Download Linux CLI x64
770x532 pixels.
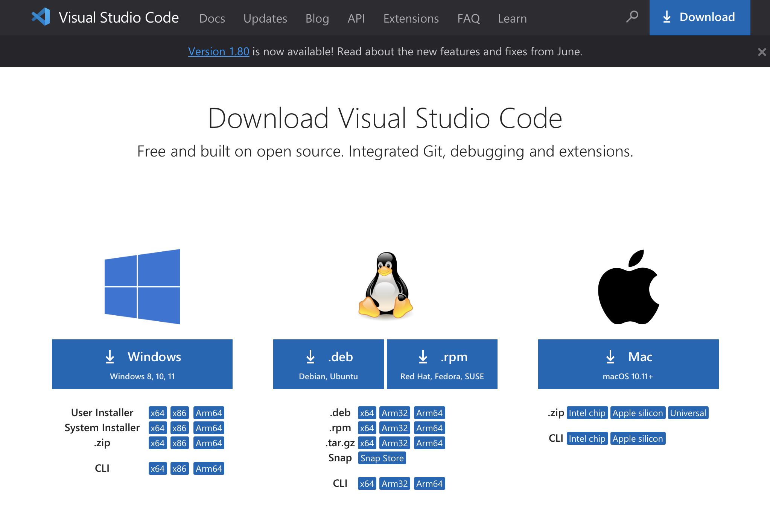pyautogui.click(x=367, y=484)
